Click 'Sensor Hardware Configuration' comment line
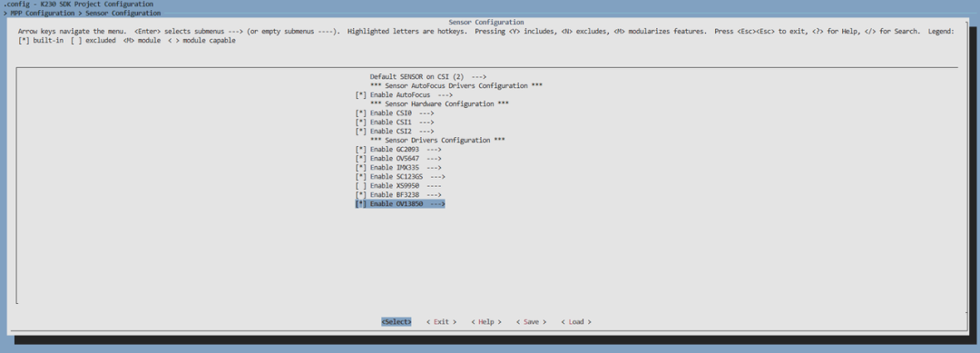Image resolution: width=980 pixels, height=353 pixels. [439, 103]
